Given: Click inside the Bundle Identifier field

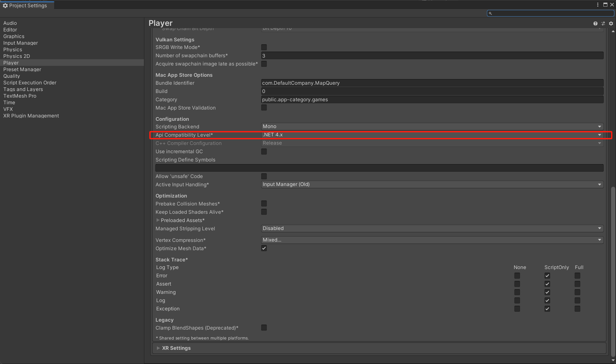Looking at the screenshot, I should coord(364,83).
